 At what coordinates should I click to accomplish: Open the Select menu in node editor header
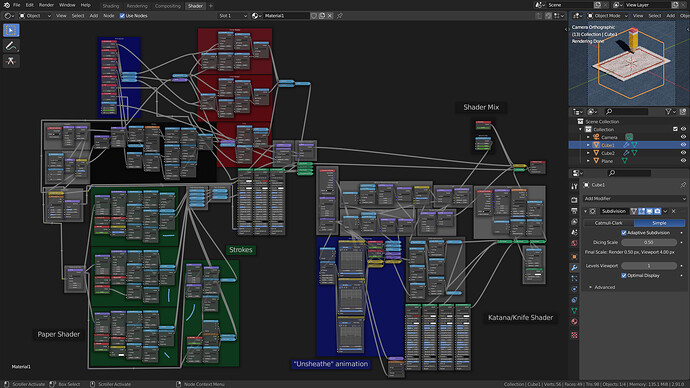pyautogui.click(x=77, y=16)
